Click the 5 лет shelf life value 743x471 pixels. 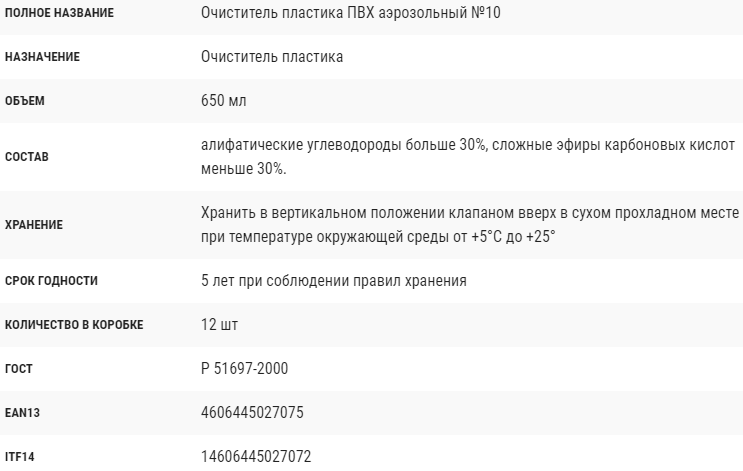click(x=347, y=281)
